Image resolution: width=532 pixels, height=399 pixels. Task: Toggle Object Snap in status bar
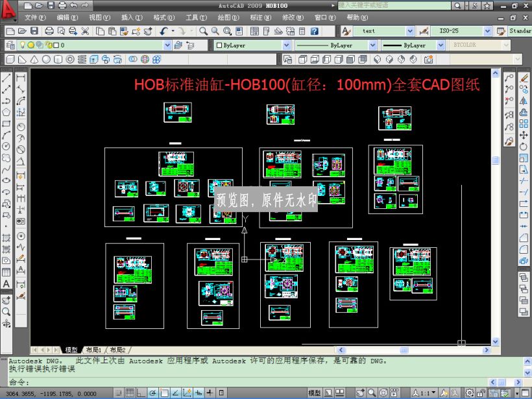pos(164,393)
